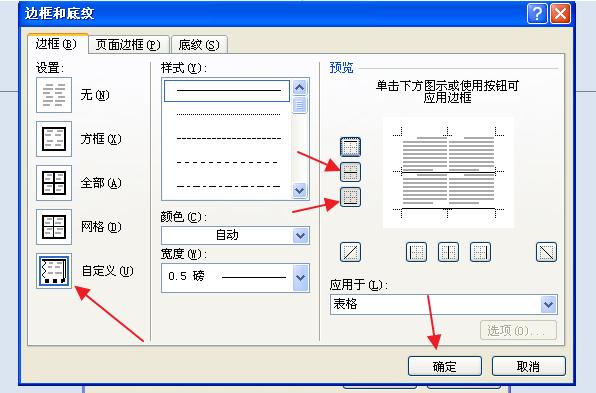
Task: Toggle the inside vertical border button
Action: tap(448, 252)
